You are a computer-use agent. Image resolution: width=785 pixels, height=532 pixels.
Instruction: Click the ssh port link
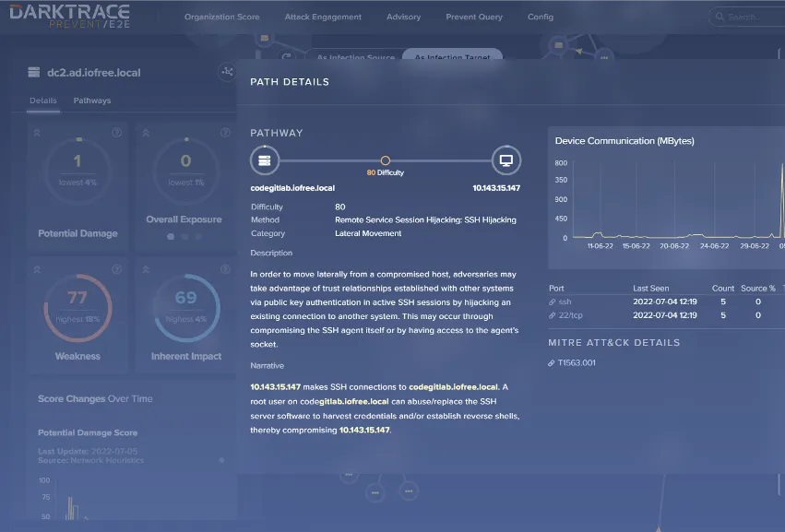point(565,301)
